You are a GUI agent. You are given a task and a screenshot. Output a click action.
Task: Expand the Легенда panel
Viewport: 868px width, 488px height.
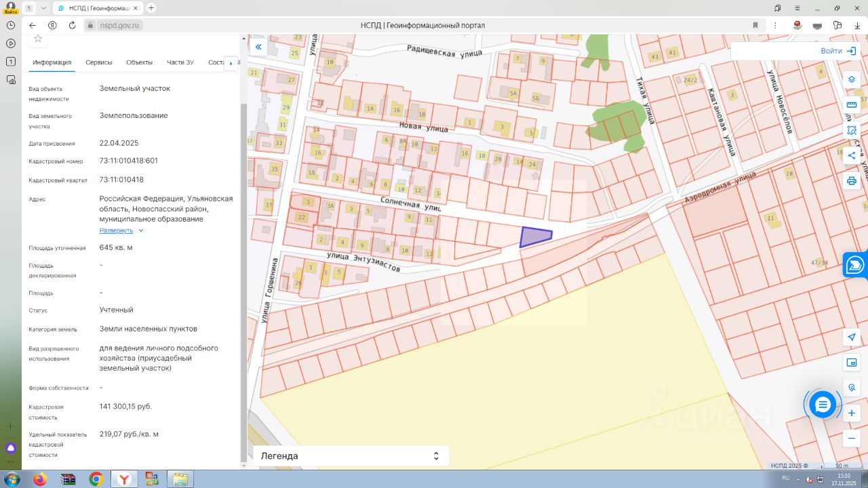point(436,456)
